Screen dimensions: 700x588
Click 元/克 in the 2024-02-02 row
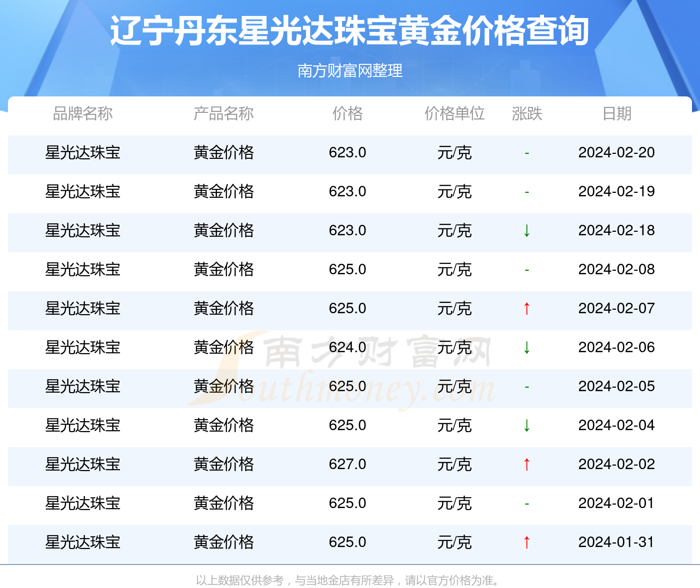[454, 464]
